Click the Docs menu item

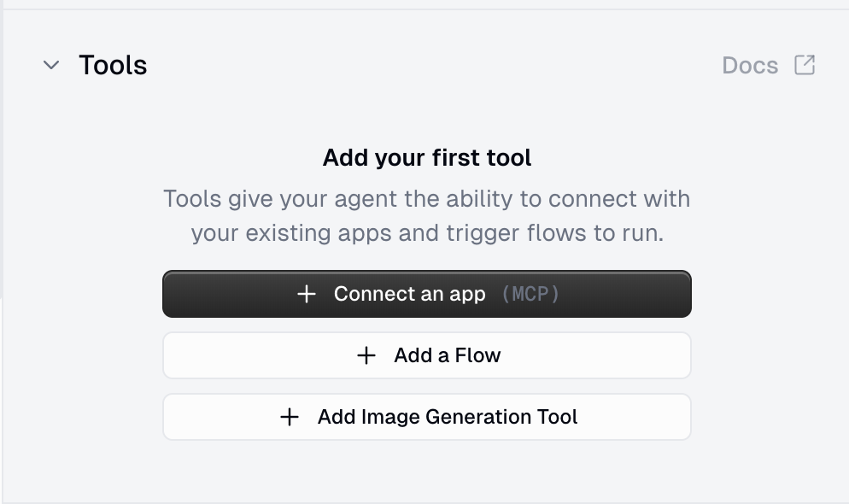[x=749, y=64]
